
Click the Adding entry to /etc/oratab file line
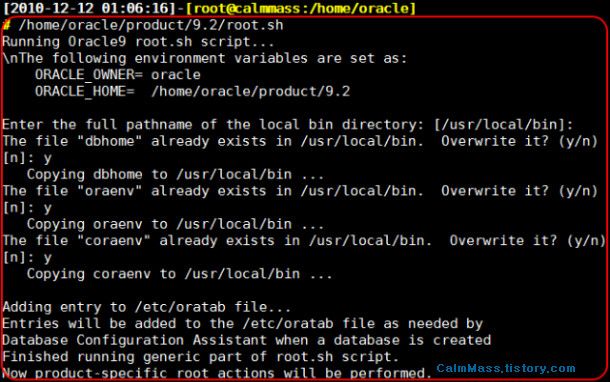tap(147, 307)
